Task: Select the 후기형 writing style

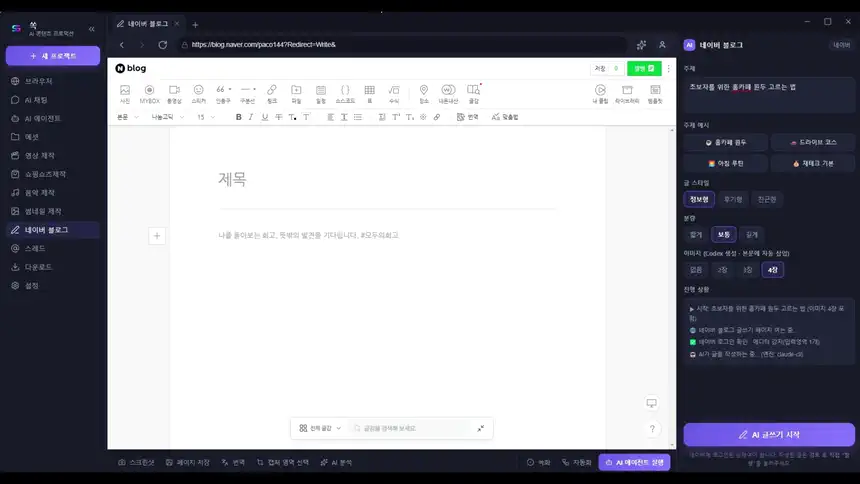Action: coord(733,199)
